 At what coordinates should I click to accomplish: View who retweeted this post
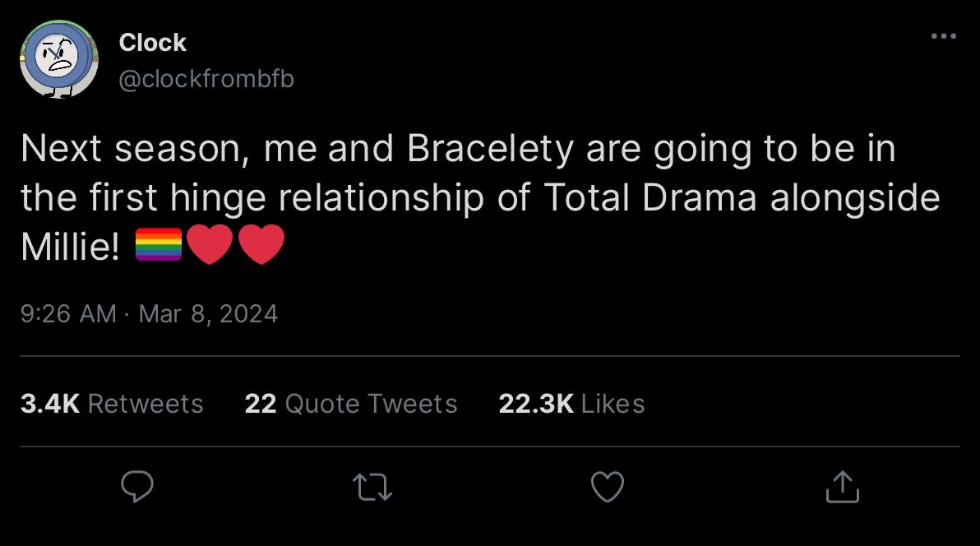(112, 403)
